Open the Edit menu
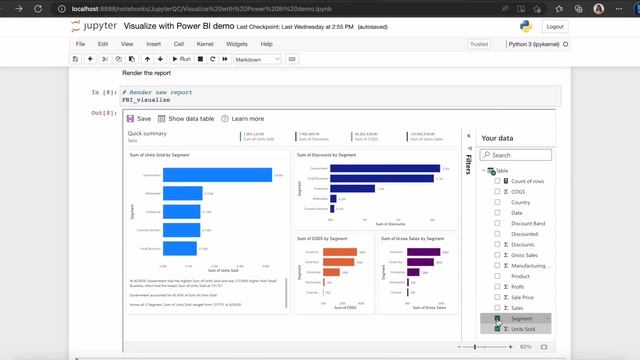Image resolution: width=640 pixels, height=360 pixels. 103,44
